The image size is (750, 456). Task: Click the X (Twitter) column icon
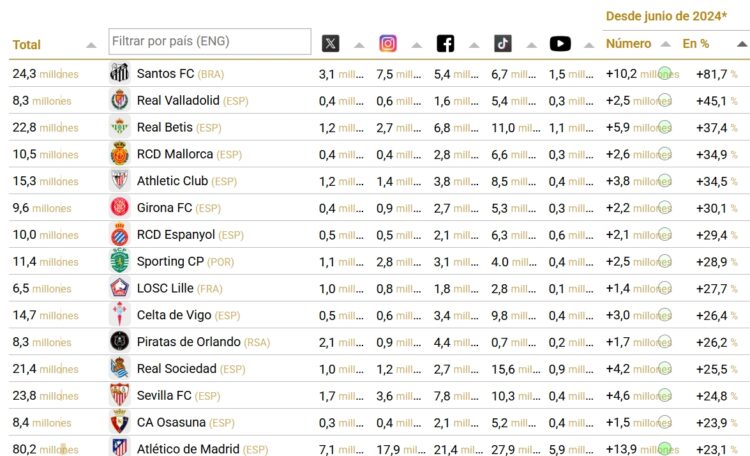pyautogui.click(x=330, y=44)
